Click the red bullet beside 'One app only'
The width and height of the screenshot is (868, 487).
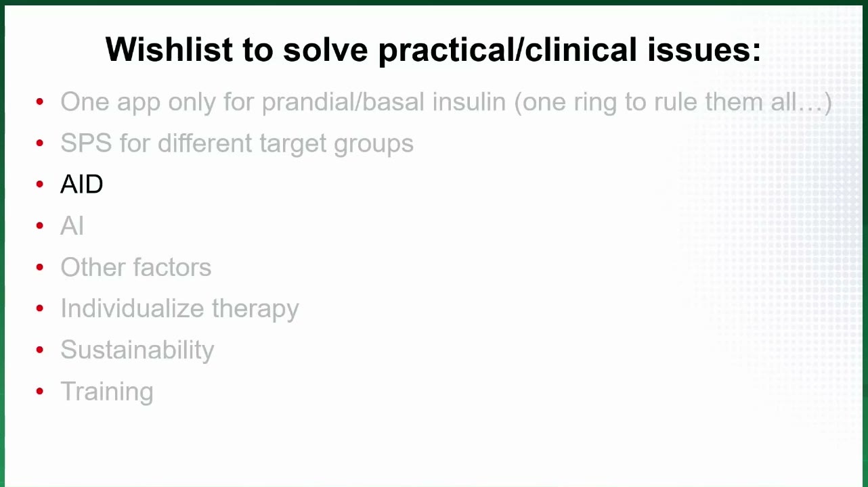click(40, 102)
